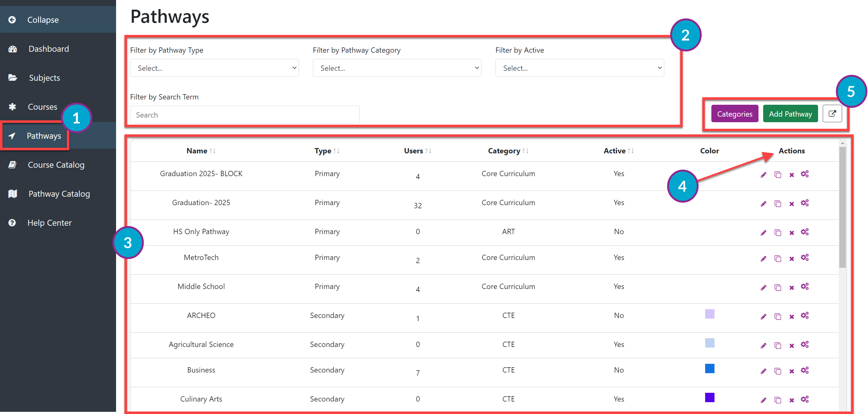Click the Agricultural Science name cell

[x=201, y=344]
